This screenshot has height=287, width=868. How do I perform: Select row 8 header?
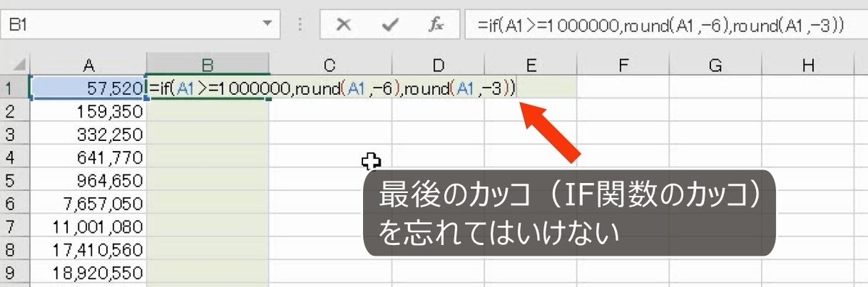pyautogui.click(x=15, y=249)
